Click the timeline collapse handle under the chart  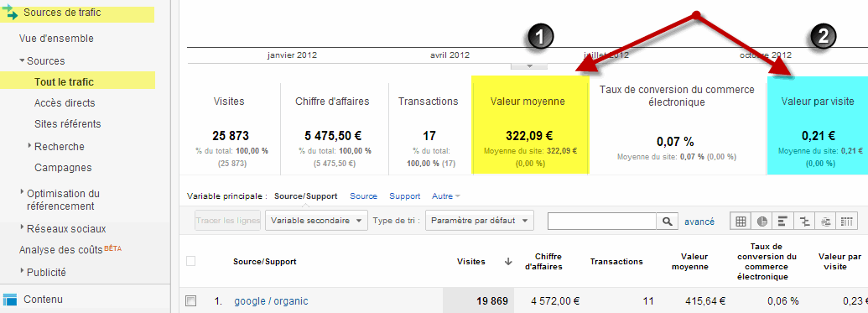coord(528,66)
